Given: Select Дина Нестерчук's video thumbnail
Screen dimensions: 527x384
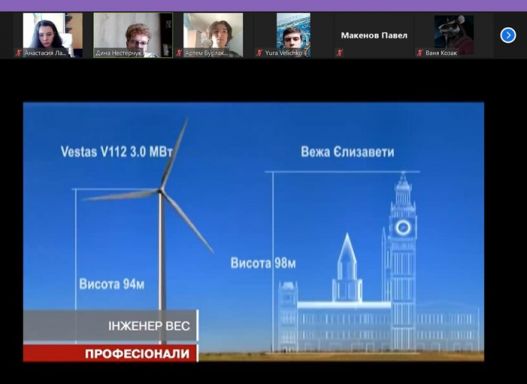Looking at the screenshot, I should pyautogui.click(x=133, y=35).
